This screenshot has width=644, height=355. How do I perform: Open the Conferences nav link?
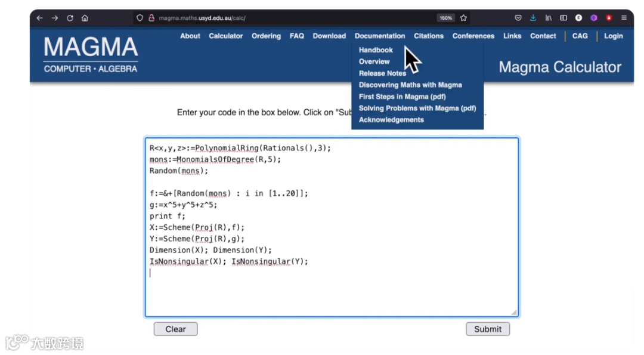coord(473,36)
